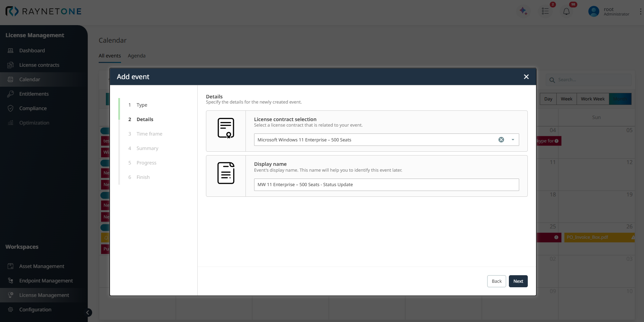The image size is (644, 322).
Task: Open Optimization in the sidebar
Action: point(34,123)
